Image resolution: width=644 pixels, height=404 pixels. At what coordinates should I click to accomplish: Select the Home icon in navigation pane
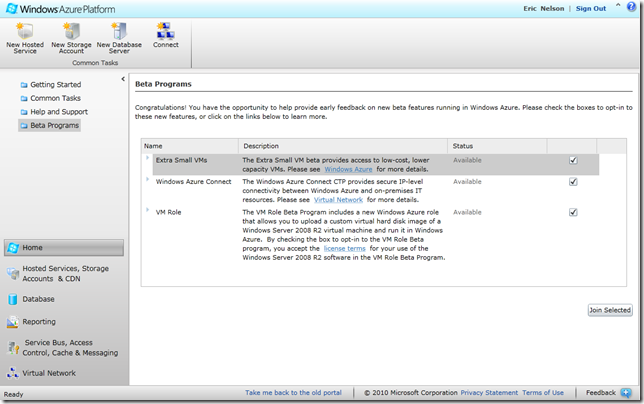13,248
